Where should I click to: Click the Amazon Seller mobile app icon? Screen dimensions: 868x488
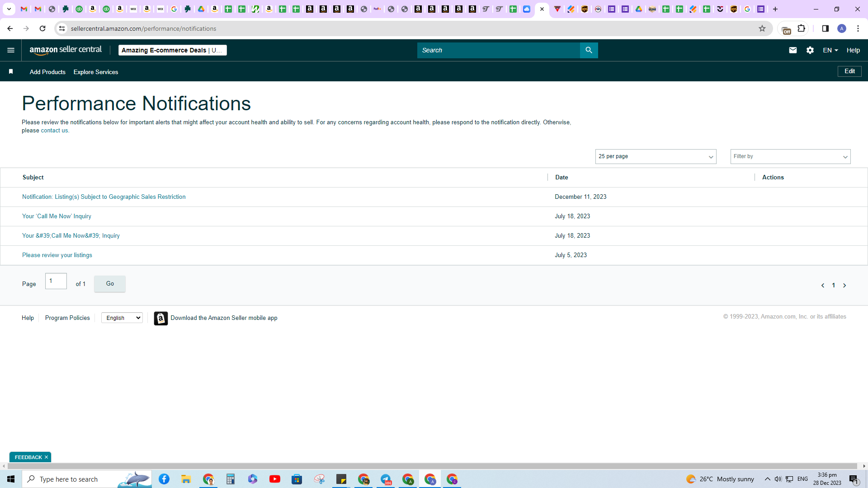point(160,318)
